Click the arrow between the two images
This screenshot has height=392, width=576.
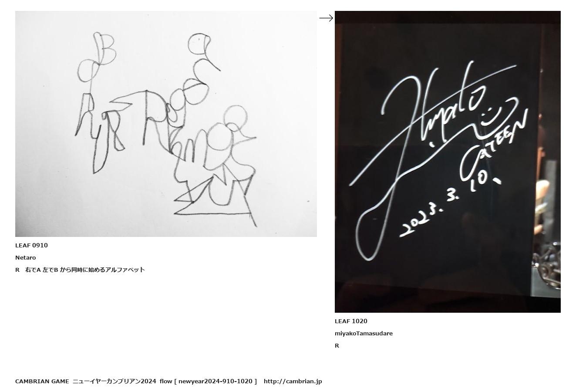tap(326, 18)
